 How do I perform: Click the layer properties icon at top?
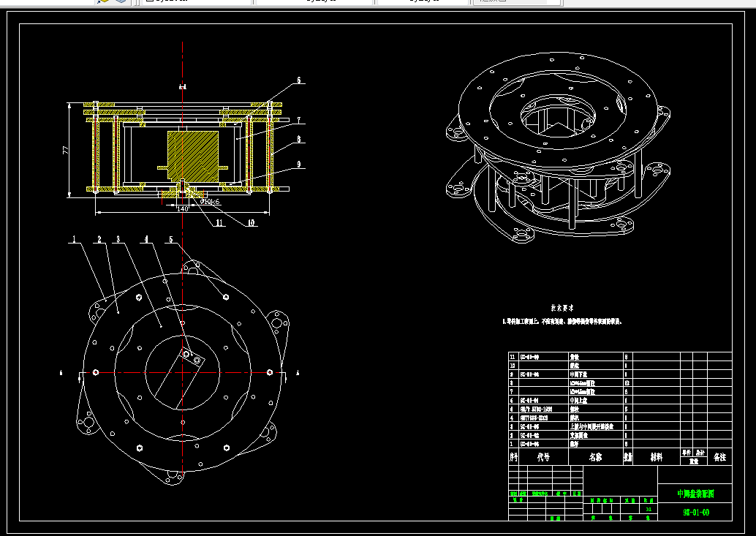[102, 1]
